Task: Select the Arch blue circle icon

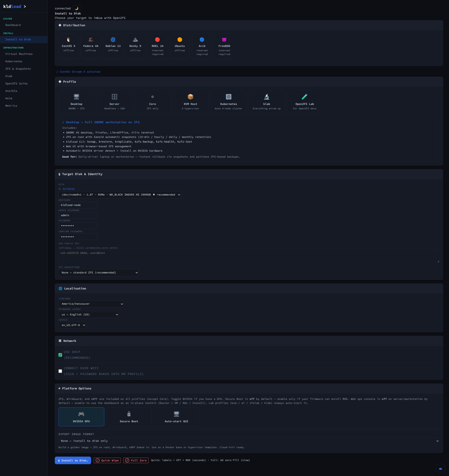Action: pos(202,39)
